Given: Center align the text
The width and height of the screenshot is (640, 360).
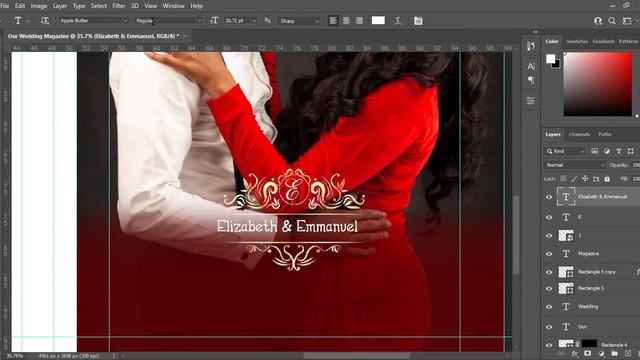Looking at the screenshot, I should point(346,20).
